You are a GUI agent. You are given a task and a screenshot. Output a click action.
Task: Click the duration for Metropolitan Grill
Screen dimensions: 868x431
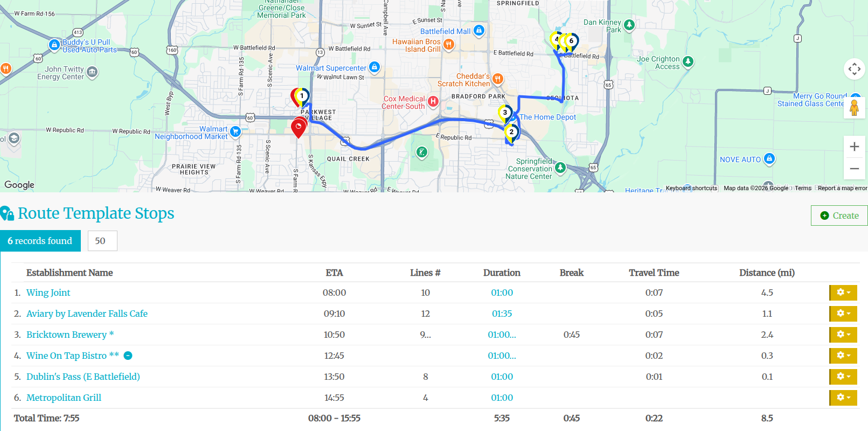pyautogui.click(x=502, y=398)
